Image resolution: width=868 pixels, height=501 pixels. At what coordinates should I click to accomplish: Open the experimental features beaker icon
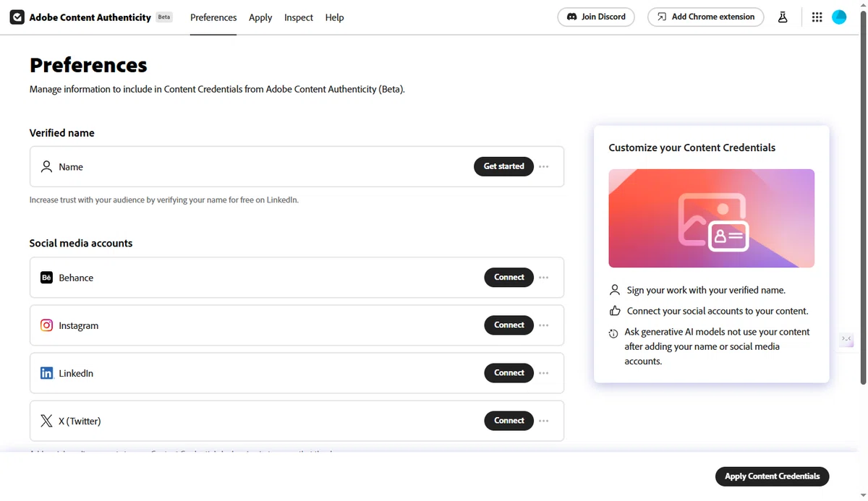(x=782, y=17)
